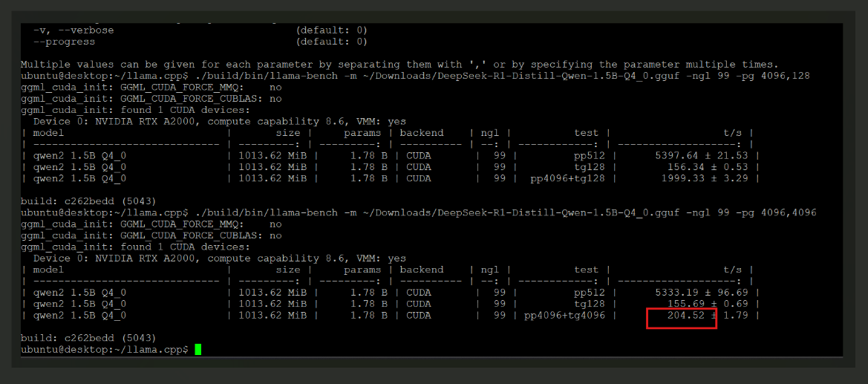
Task: Click the 'pp4096+tg128' test cell
Action: (567, 178)
